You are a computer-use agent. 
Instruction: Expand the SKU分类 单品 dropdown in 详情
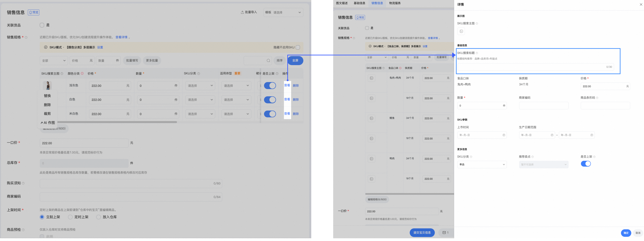click(x=482, y=164)
